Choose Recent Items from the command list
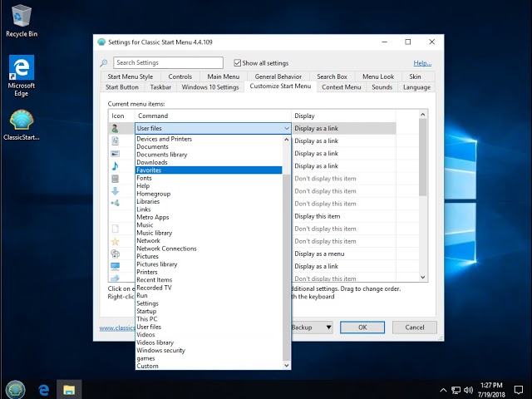Image resolution: width=532 pixels, height=399 pixels. pyautogui.click(x=209, y=279)
